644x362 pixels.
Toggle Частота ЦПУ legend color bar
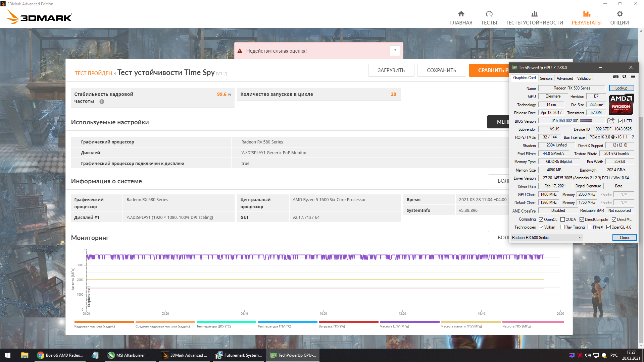(410, 322)
